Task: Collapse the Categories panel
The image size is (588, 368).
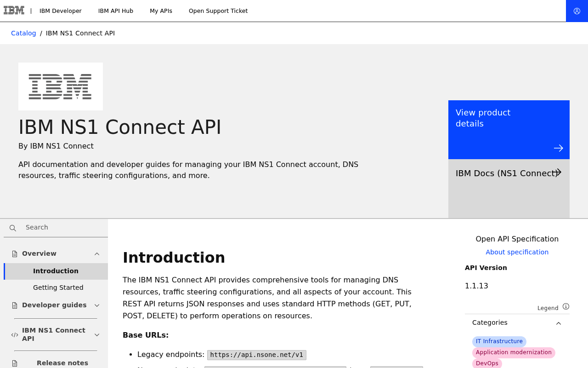Action: click(x=559, y=323)
